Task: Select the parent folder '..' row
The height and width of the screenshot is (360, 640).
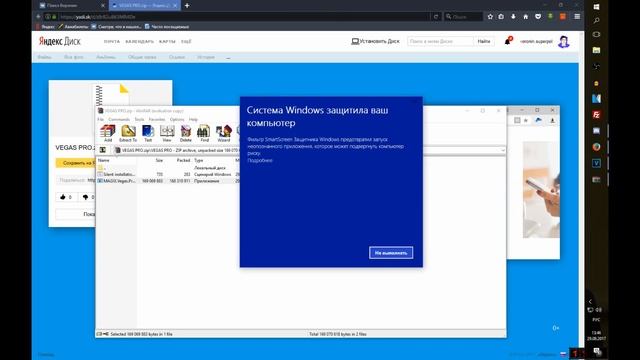Action: tap(168, 168)
